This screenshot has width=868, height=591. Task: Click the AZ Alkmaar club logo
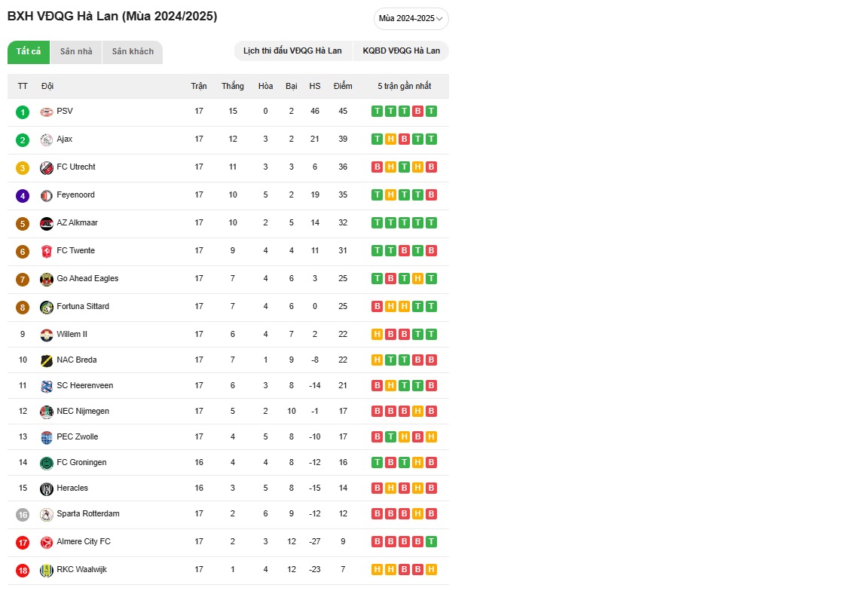47,223
